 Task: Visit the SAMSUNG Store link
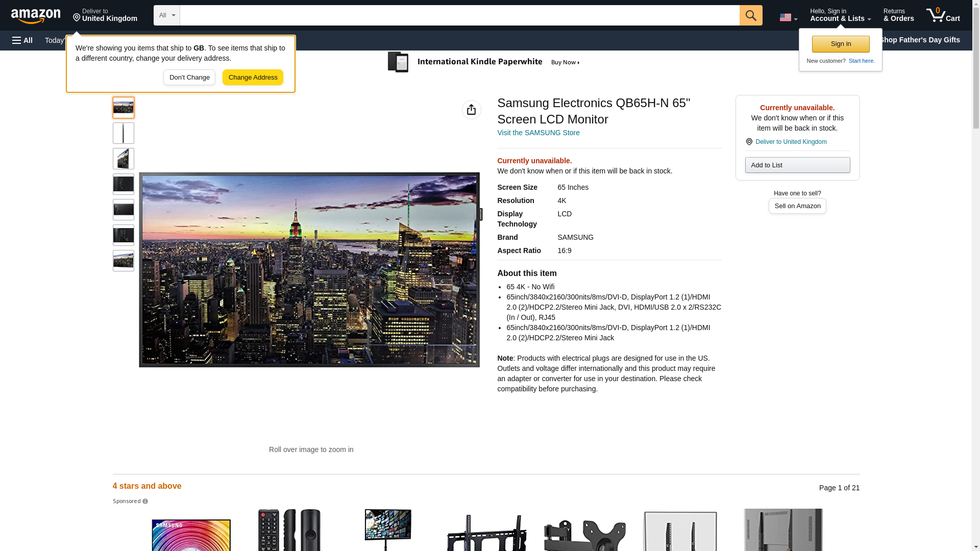click(538, 133)
